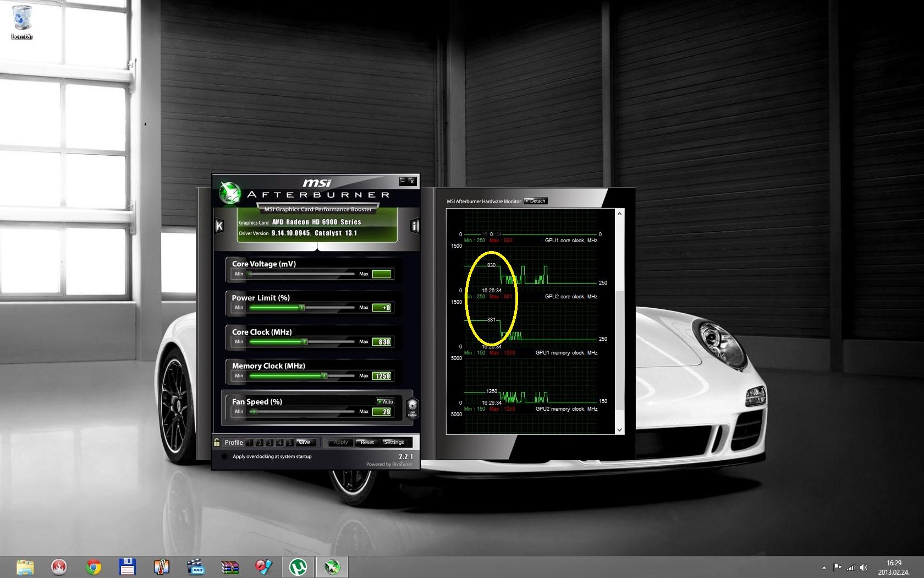Viewport: 924px width, 578px height.
Task: Click the Memory Clock slider handle
Action: [x=324, y=375]
